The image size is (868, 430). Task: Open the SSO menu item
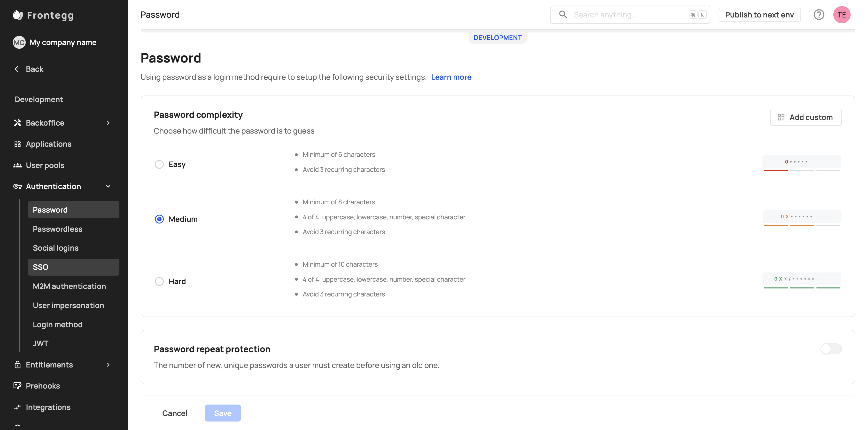73,267
